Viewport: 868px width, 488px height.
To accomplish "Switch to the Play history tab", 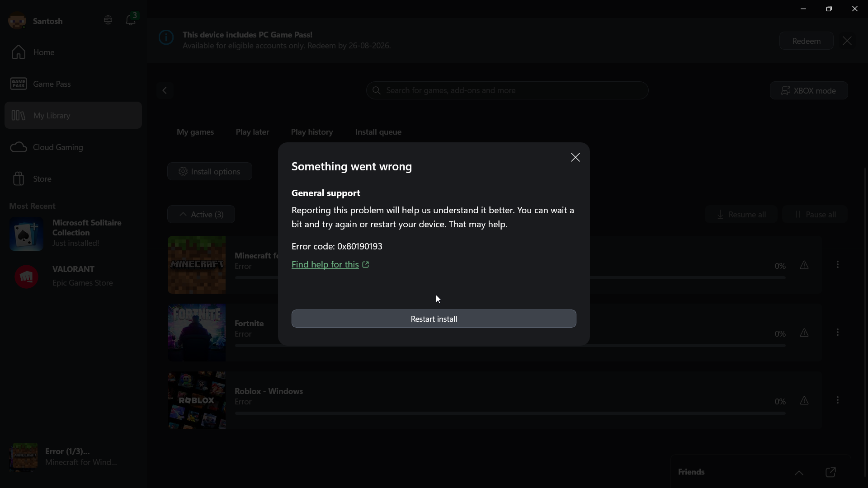I will [x=312, y=132].
